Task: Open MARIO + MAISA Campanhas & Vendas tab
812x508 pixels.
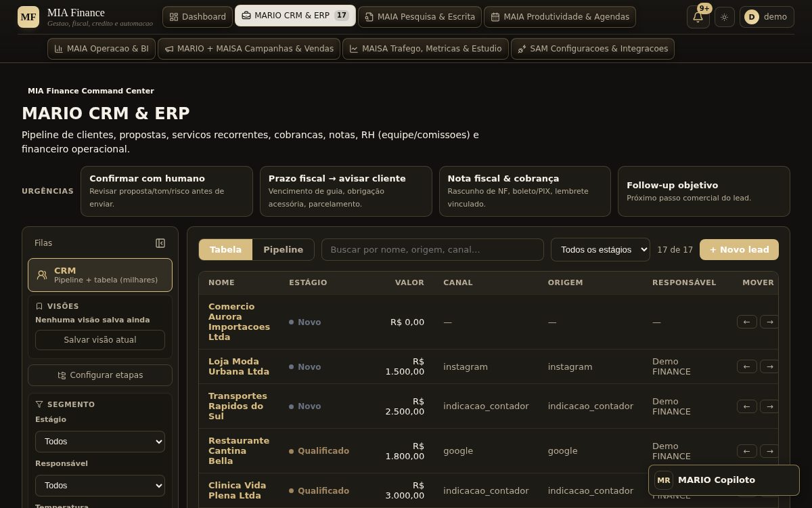Action: 249,49
